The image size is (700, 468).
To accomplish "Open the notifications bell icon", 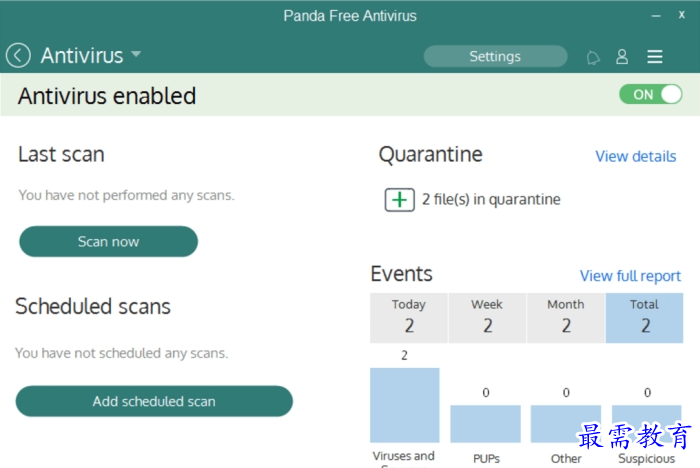I will point(593,57).
